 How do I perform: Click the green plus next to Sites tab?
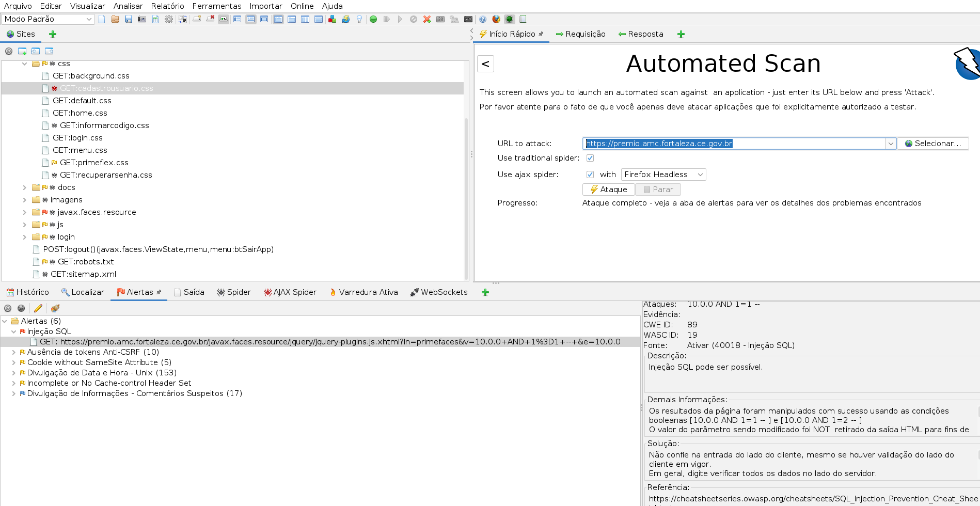point(53,34)
